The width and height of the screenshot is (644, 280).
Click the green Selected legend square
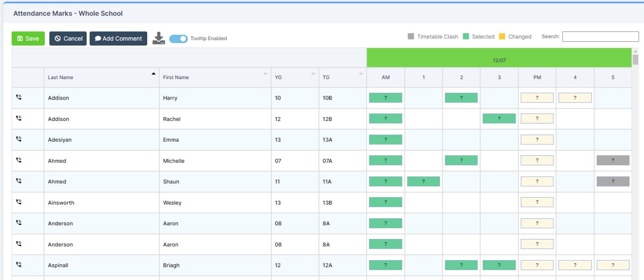465,36
